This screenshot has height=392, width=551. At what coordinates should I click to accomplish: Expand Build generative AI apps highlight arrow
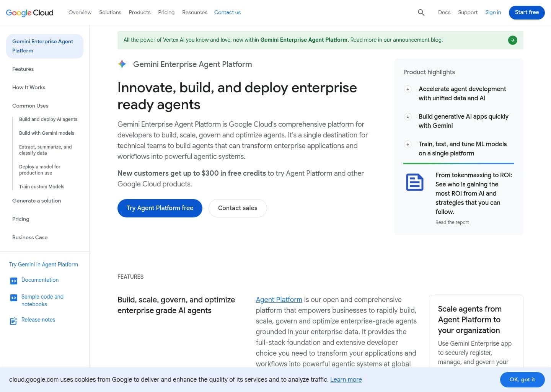click(408, 117)
